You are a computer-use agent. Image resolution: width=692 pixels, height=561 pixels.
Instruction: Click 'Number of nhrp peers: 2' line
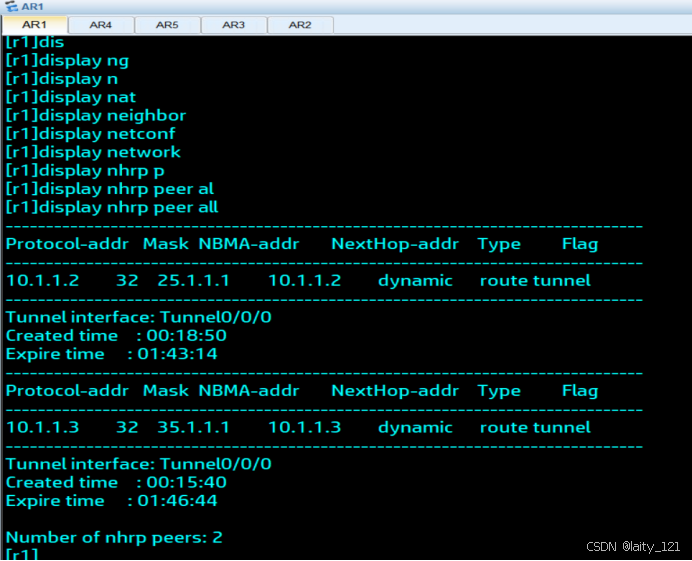114,538
